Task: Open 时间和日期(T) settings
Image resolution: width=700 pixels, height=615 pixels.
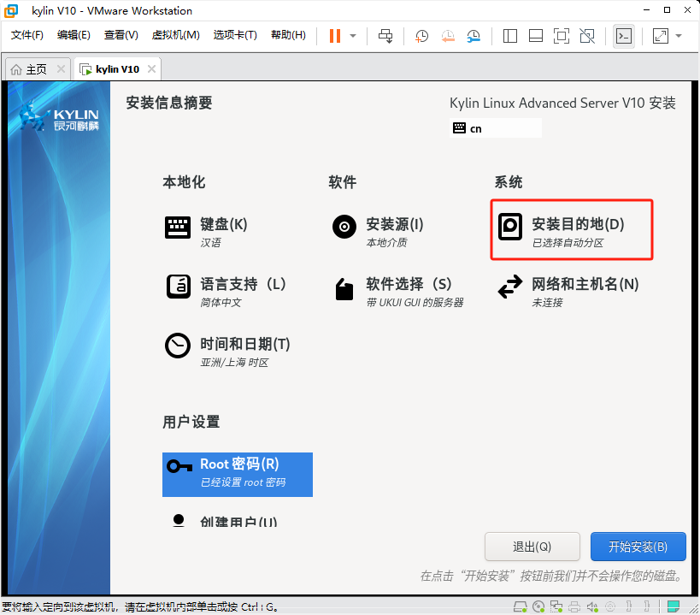Action: (x=227, y=352)
